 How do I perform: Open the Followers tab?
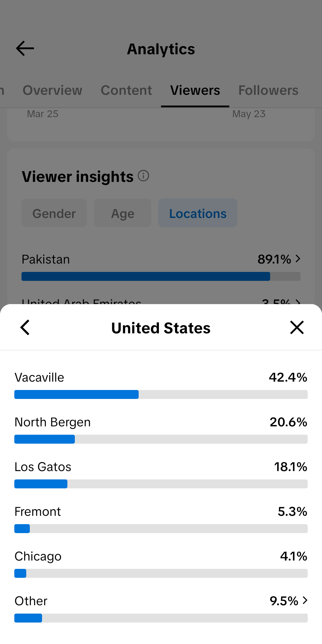pos(268,90)
